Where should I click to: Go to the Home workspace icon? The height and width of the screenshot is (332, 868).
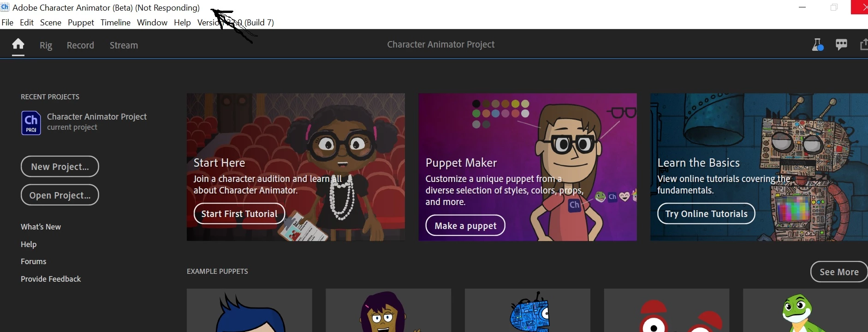click(x=18, y=44)
